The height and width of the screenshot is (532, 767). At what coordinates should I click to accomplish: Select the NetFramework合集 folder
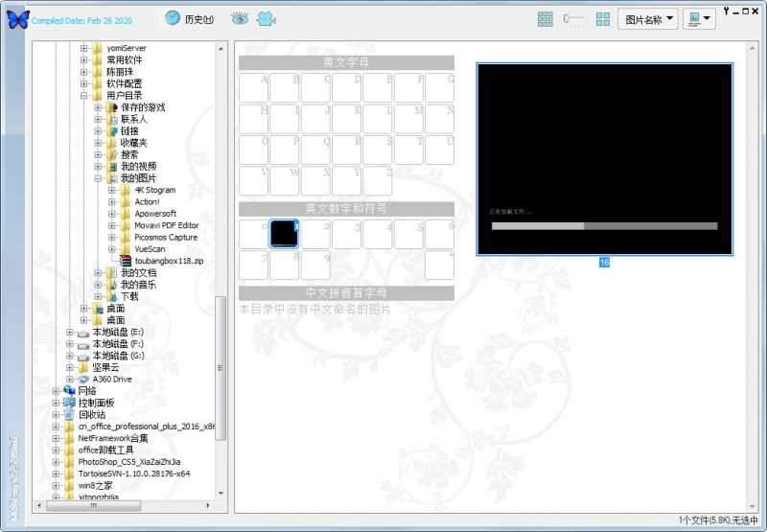(113, 438)
